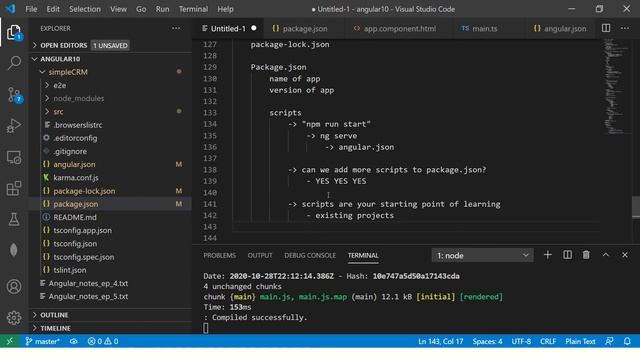This screenshot has height=360, width=640.
Task: Split the editor to the right
Action: tap(606, 28)
